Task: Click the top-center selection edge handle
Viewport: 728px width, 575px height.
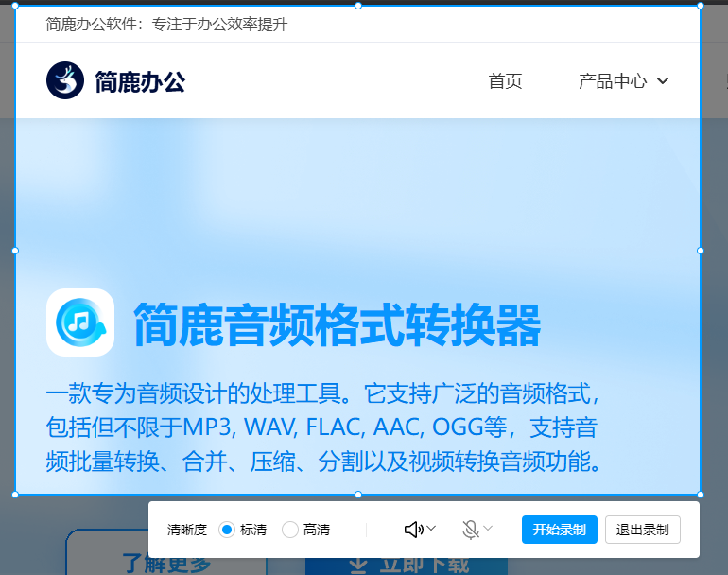Action: click(358, 6)
